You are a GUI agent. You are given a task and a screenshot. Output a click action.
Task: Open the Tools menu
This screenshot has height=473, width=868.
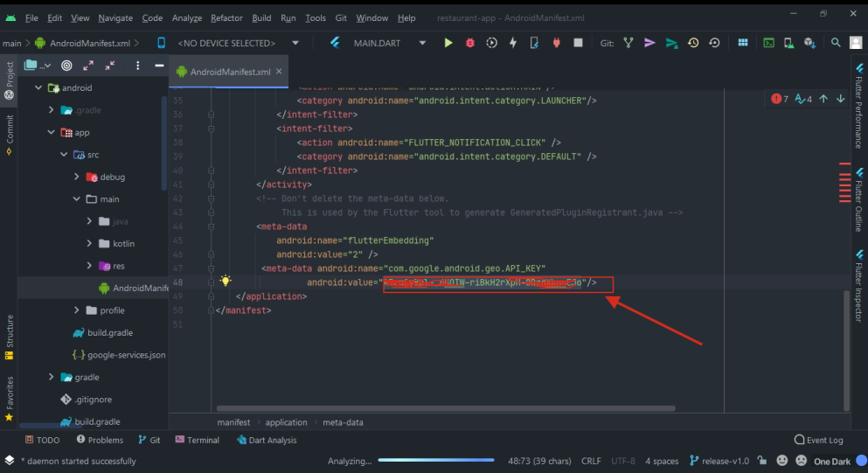[x=316, y=17]
